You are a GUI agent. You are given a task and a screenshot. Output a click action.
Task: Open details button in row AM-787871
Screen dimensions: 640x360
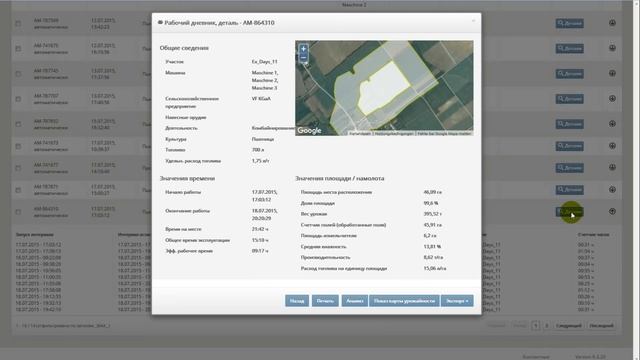coord(569,190)
